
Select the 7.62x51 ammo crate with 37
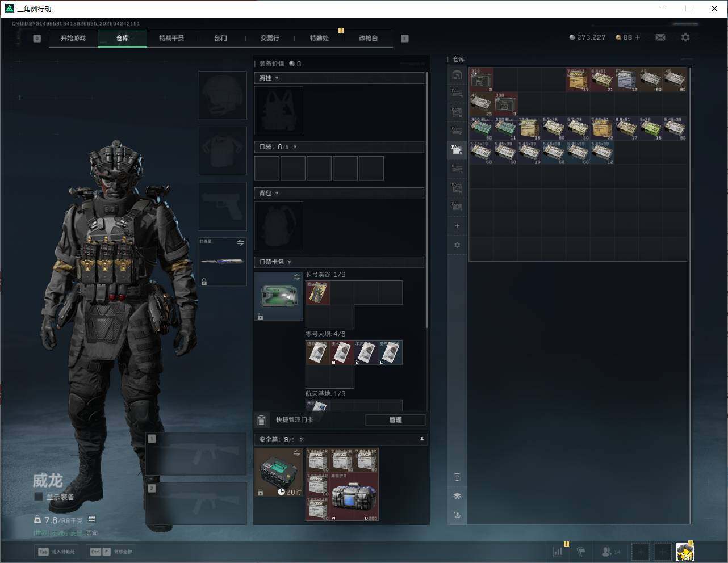click(578, 80)
